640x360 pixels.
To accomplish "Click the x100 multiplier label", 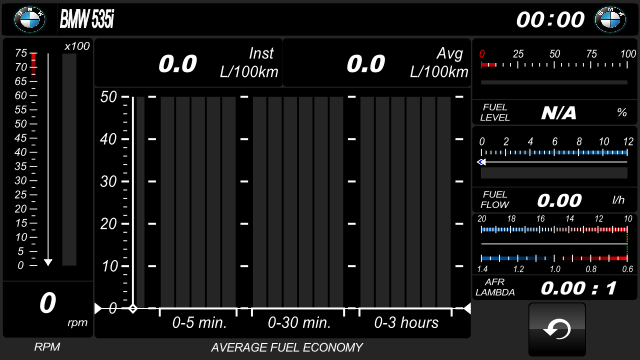I will [x=77, y=47].
